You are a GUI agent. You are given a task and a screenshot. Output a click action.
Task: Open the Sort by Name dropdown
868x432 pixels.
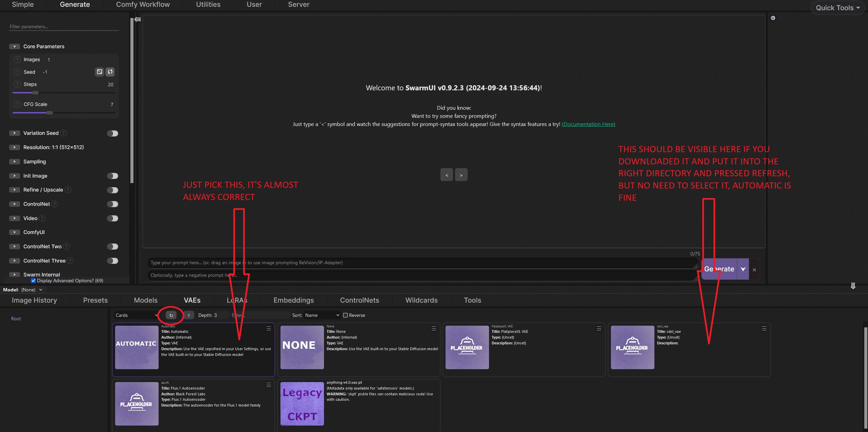(x=322, y=315)
